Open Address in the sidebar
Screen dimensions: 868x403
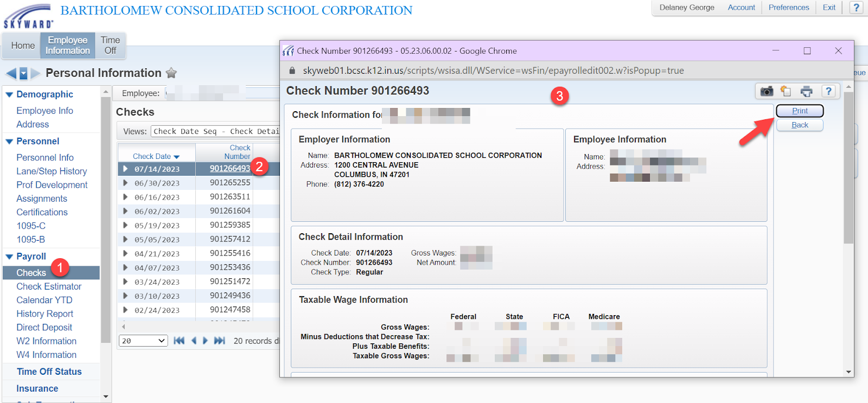(33, 124)
